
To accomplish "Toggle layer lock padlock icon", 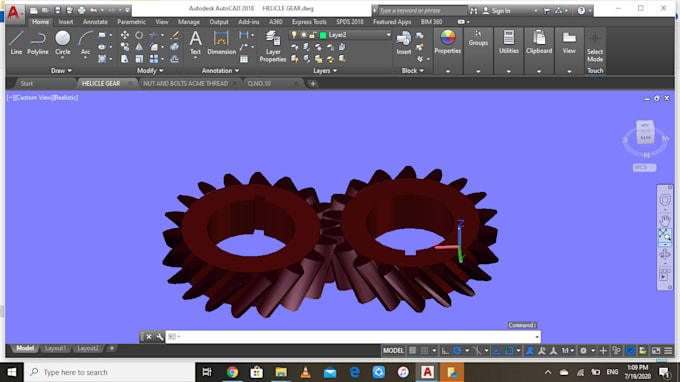I will point(312,35).
